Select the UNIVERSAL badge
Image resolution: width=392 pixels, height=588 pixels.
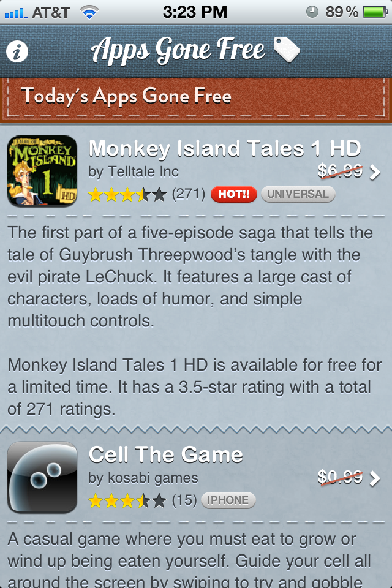click(x=298, y=194)
